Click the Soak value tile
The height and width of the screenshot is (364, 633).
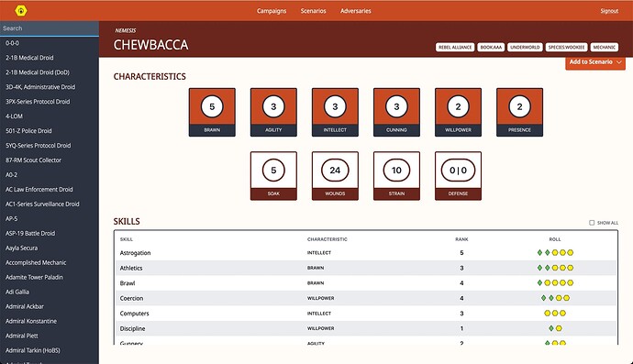(273, 175)
